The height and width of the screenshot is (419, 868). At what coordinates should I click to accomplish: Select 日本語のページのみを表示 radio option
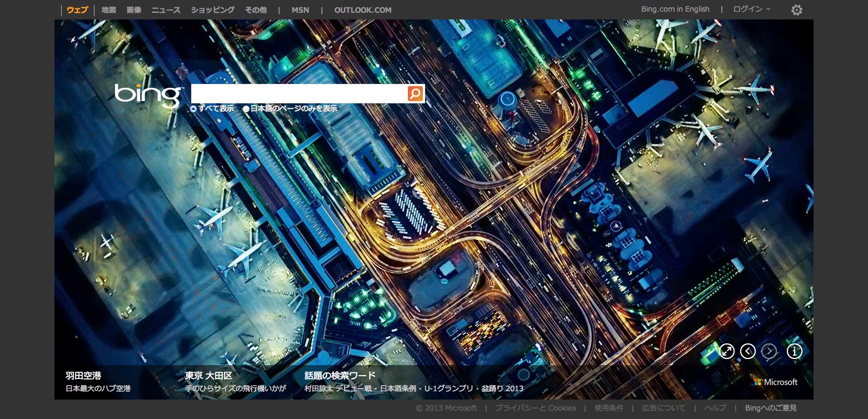tap(246, 109)
